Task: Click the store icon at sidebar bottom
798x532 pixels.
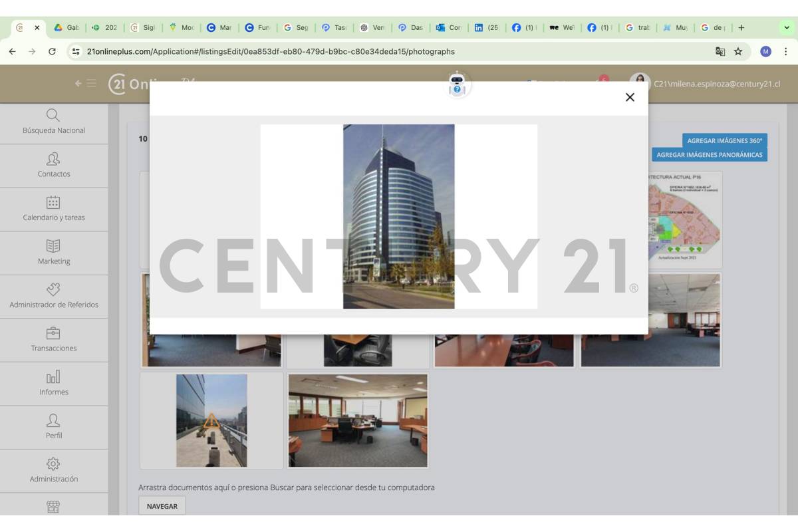Action: coord(53,507)
